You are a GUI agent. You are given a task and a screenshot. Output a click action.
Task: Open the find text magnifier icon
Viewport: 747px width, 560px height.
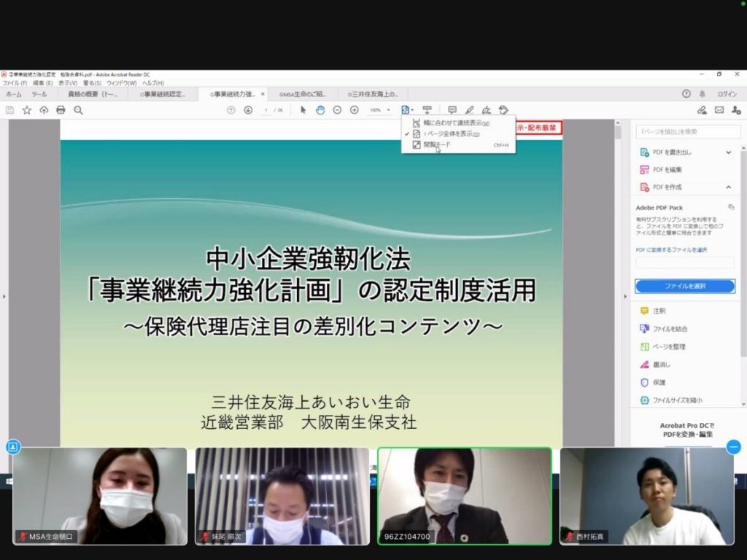78,111
